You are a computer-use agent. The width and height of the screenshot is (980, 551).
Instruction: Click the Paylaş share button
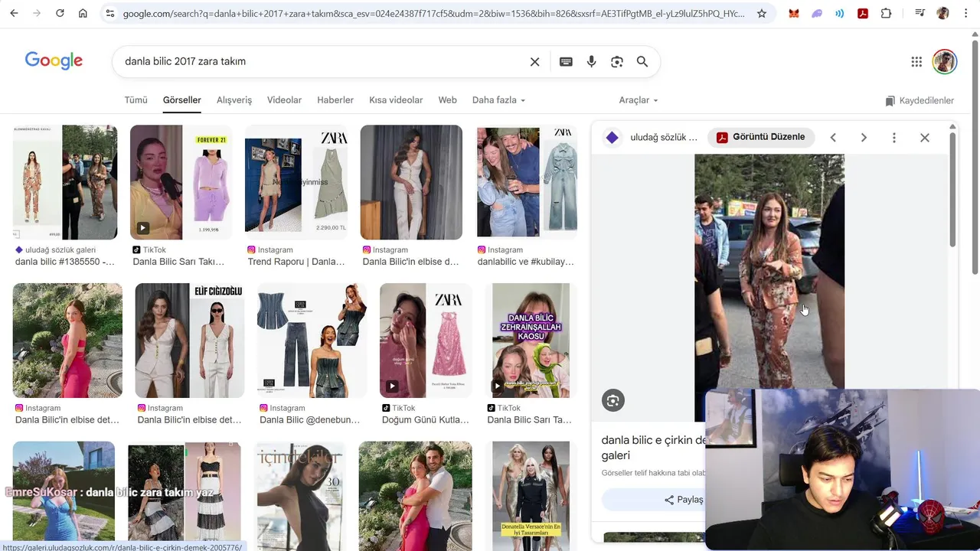[684, 500]
